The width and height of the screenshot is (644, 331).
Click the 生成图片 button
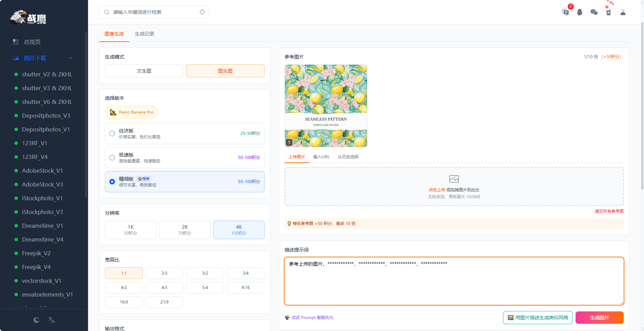(599, 318)
